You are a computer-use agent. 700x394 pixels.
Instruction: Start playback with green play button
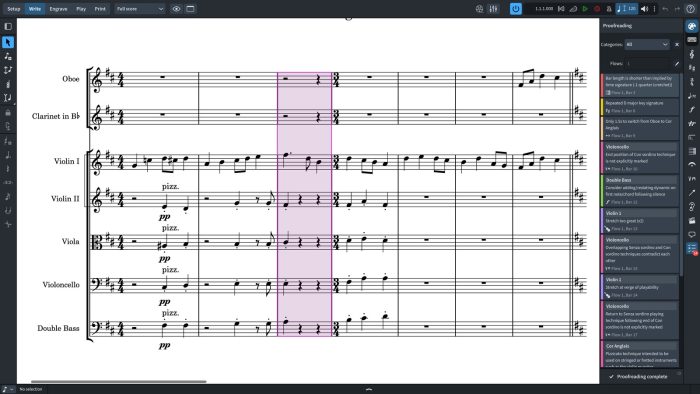tap(585, 9)
